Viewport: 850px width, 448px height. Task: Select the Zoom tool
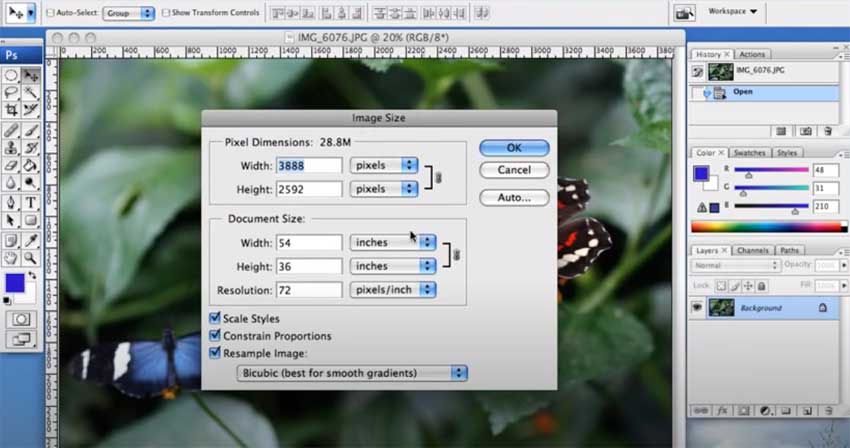pyautogui.click(x=31, y=258)
